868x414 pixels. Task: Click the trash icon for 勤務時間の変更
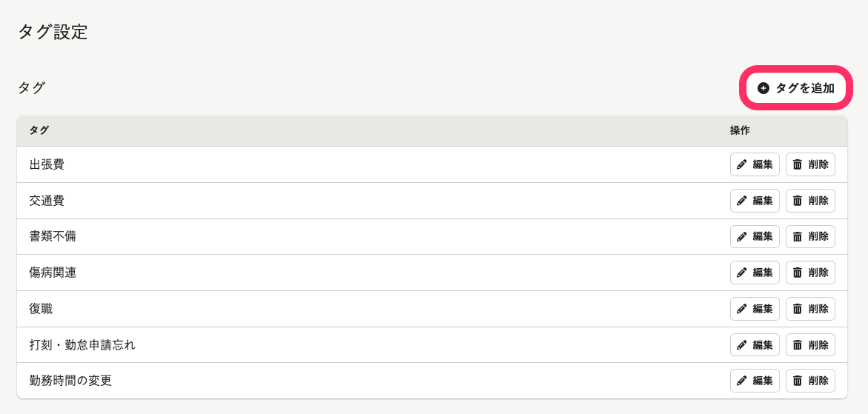(798, 381)
